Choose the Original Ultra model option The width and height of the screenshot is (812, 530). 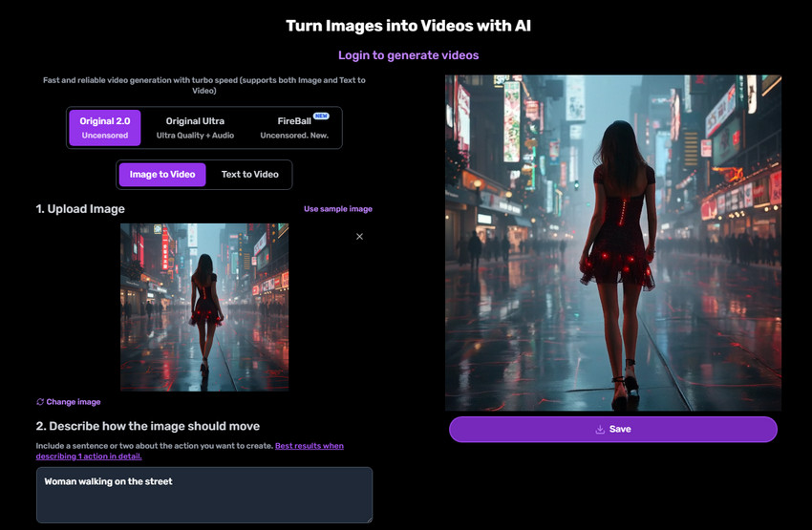(x=195, y=128)
